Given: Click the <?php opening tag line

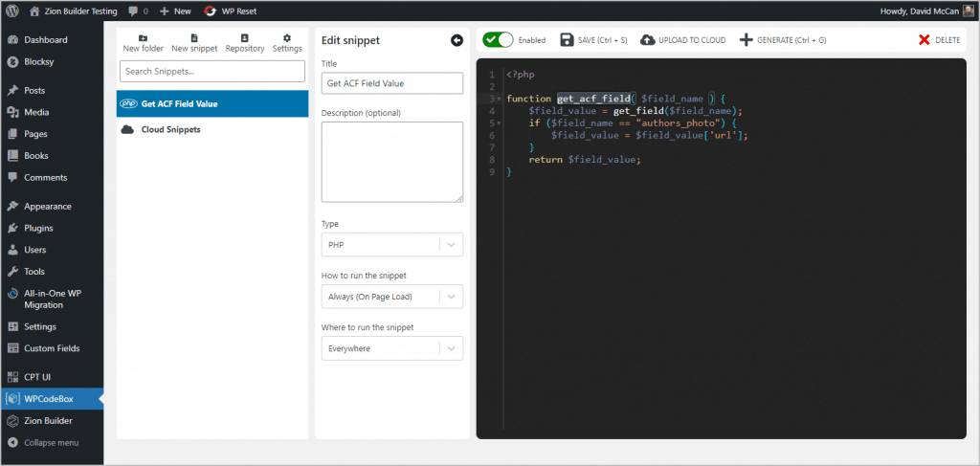Looking at the screenshot, I should click(521, 75).
